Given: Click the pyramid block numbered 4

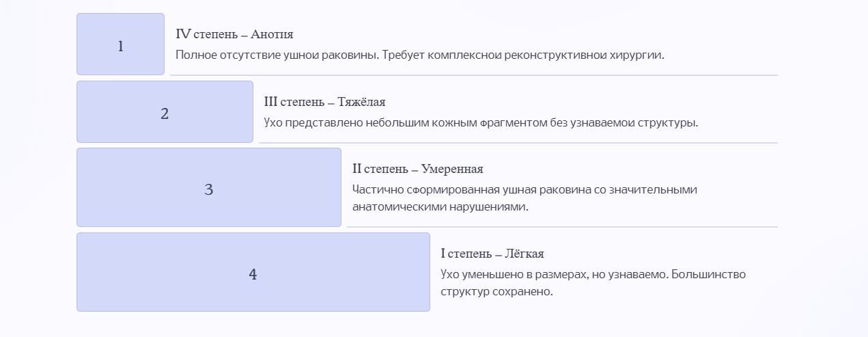Looking at the screenshot, I should tap(253, 272).
